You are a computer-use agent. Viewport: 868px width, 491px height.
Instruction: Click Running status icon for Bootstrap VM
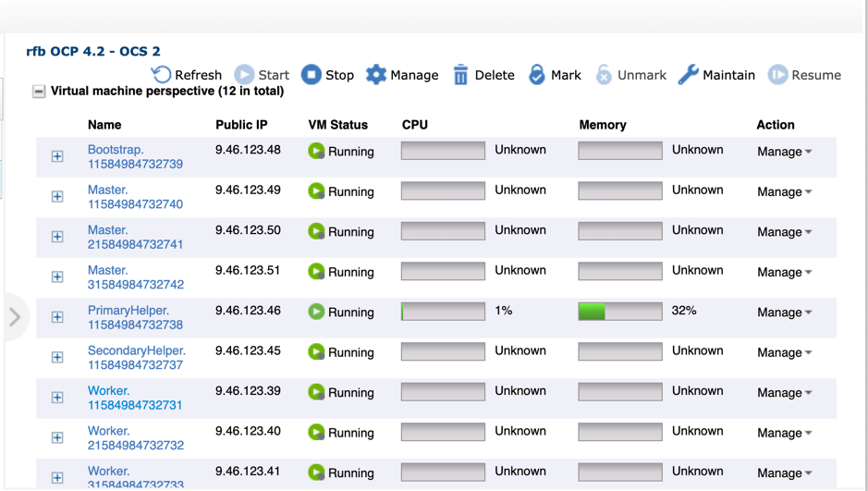316,151
